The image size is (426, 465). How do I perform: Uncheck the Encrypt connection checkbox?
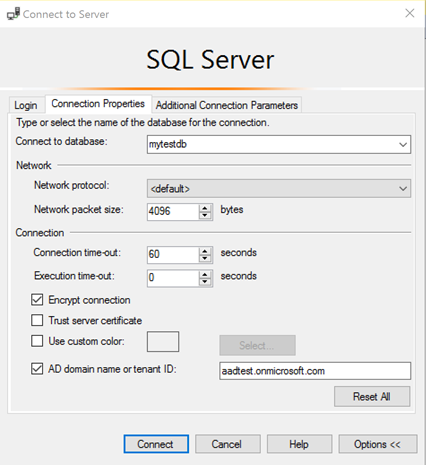coord(37,300)
